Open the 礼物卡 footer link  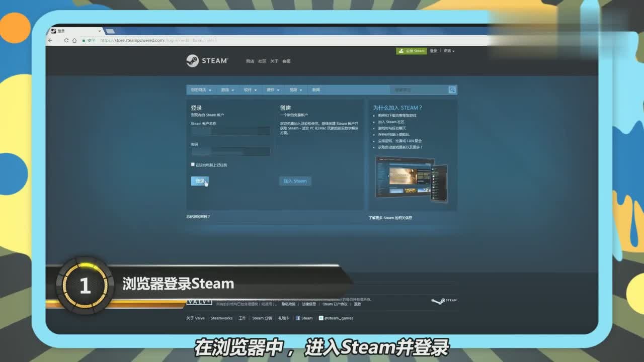tap(284, 318)
